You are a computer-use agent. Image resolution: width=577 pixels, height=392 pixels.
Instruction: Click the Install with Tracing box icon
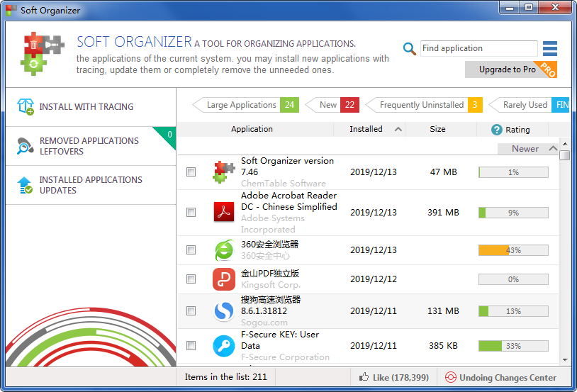pos(26,107)
